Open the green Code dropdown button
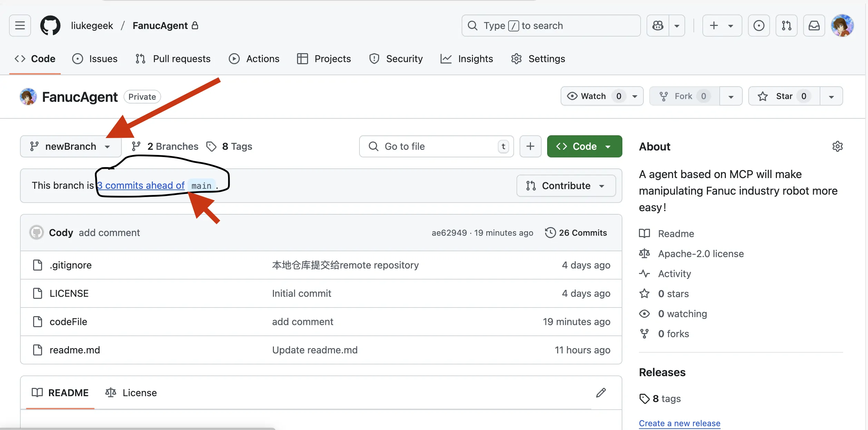868x430 pixels. pyautogui.click(x=584, y=146)
